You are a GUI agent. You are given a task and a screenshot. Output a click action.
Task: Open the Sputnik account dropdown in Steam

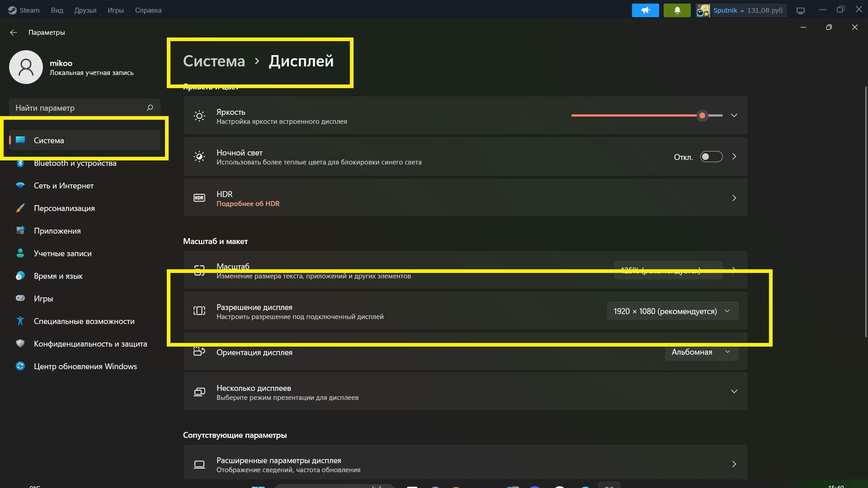click(728, 10)
